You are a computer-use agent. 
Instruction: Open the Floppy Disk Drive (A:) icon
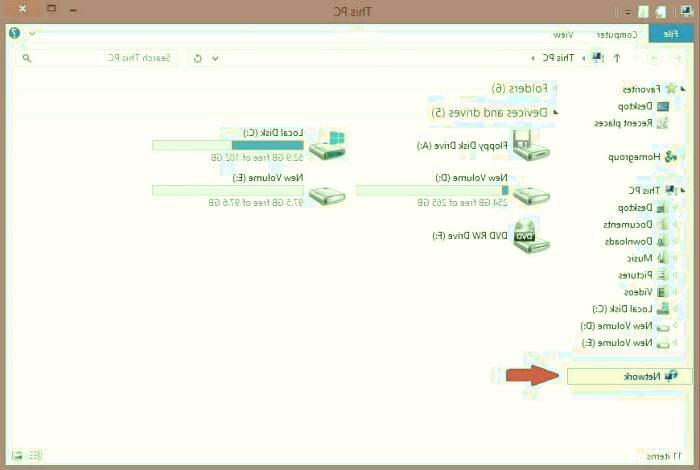[x=530, y=145]
